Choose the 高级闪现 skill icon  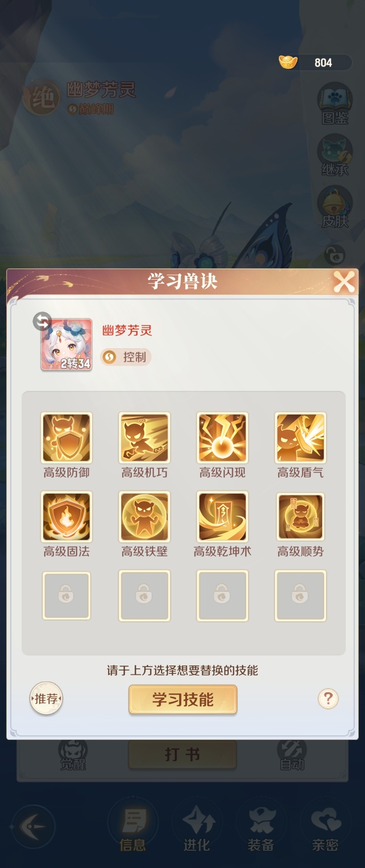click(222, 438)
